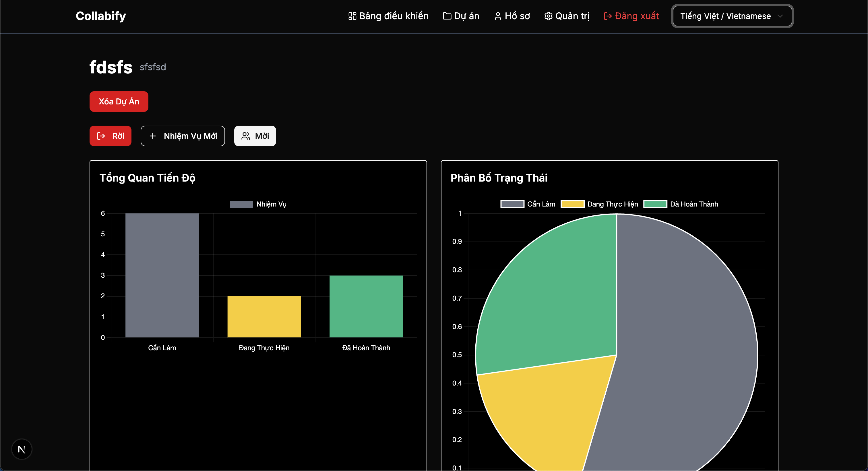Toggle Đang Thực Hiện legend in pie chart

click(599, 204)
